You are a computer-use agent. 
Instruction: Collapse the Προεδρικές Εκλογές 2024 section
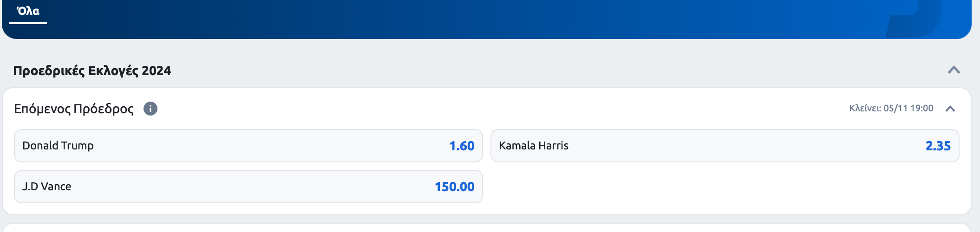[954, 70]
